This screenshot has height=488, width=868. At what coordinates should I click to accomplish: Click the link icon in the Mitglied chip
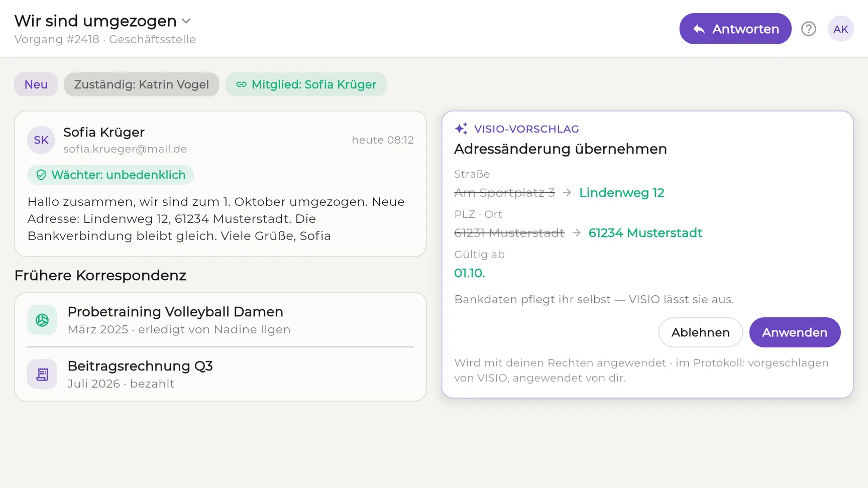tap(241, 84)
